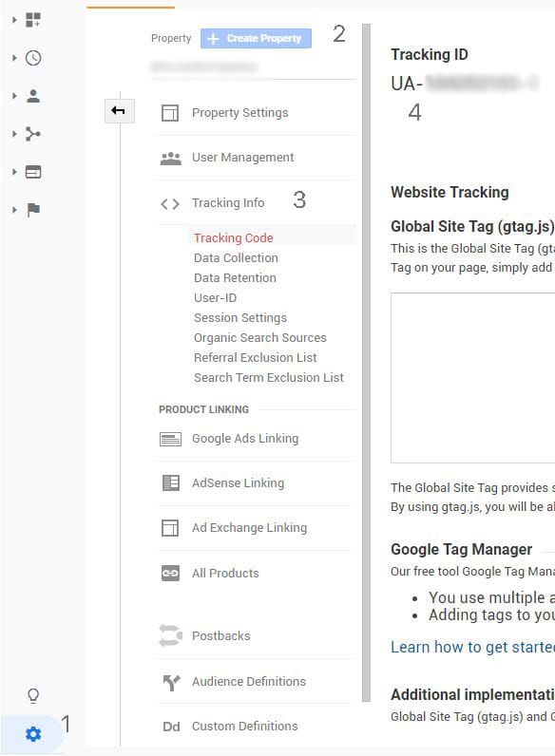This screenshot has width=555, height=756.
Task: Expand the Conversions section arrow
Action: point(14,210)
